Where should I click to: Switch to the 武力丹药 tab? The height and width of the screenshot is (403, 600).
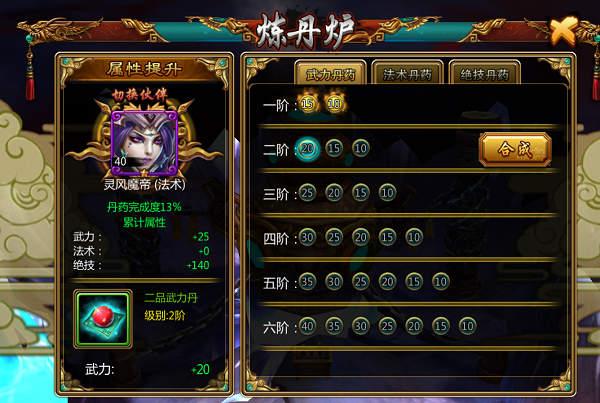(330, 73)
